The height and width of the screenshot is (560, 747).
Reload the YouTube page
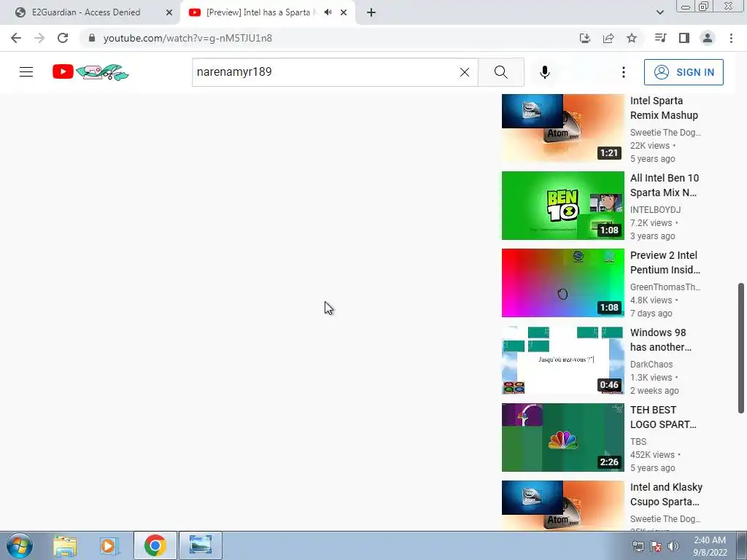pyautogui.click(x=63, y=38)
